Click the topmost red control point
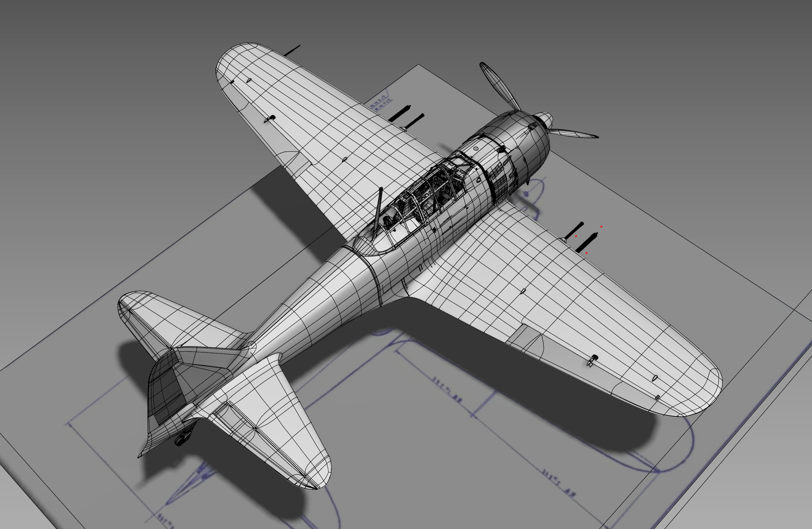The height and width of the screenshot is (529, 812). pyautogui.click(x=601, y=227)
